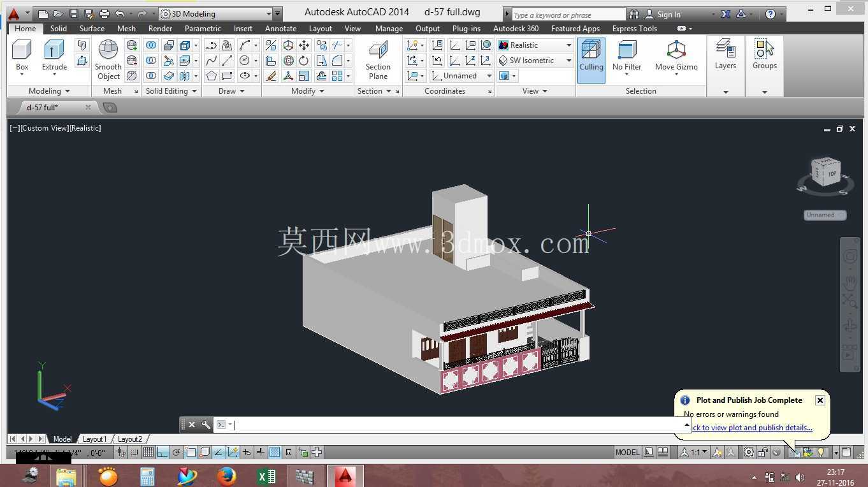Toggle grid display in status bar

tap(148, 452)
